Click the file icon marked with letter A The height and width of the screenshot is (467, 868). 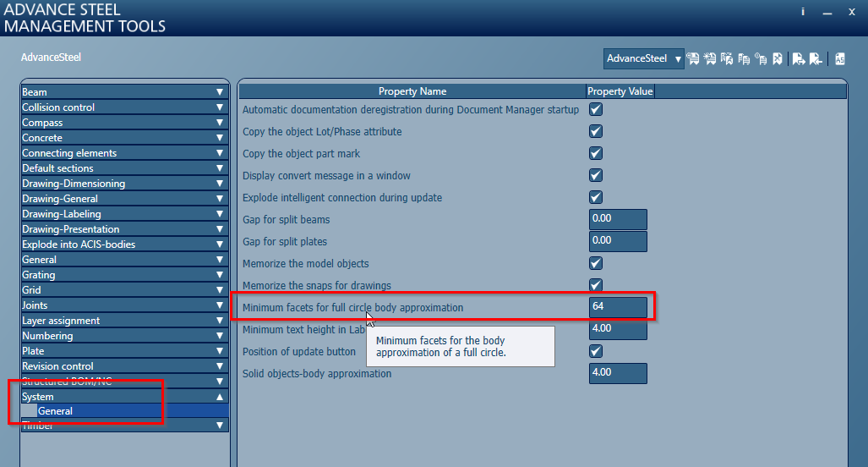(x=727, y=58)
